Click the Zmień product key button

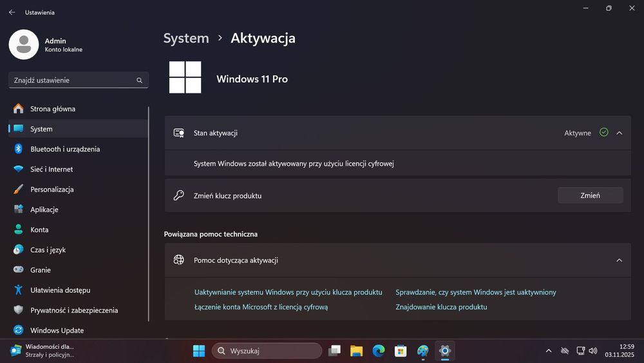click(x=590, y=195)
